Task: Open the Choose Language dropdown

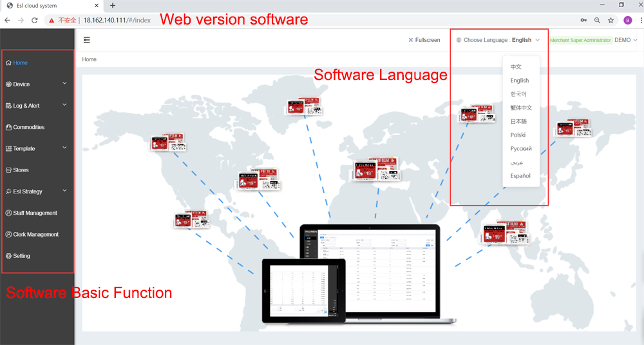Action: pyautogui.click(x=498, y=40)
